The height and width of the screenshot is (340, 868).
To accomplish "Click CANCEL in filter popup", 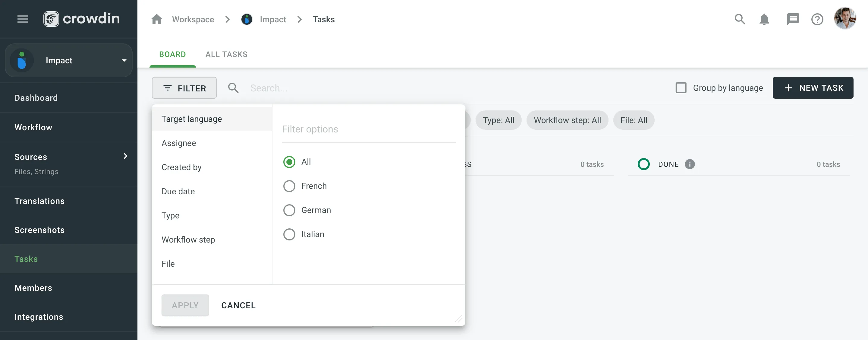I will (239, 306).
